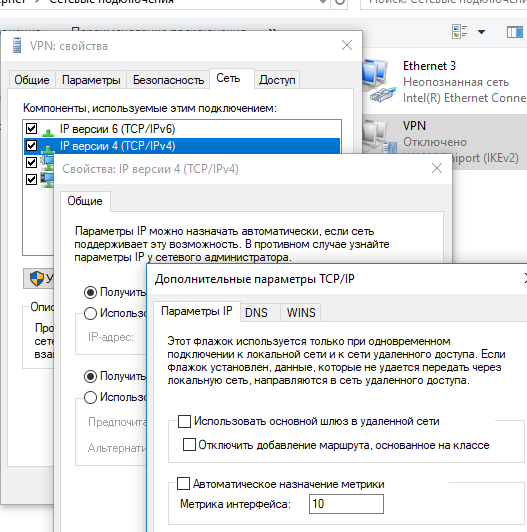Image resolution: width=527 pixels, height=532 pixels.
Task: Click the view layout icon in toolbar
Action: pyautogui.click(x=460, y=32)
